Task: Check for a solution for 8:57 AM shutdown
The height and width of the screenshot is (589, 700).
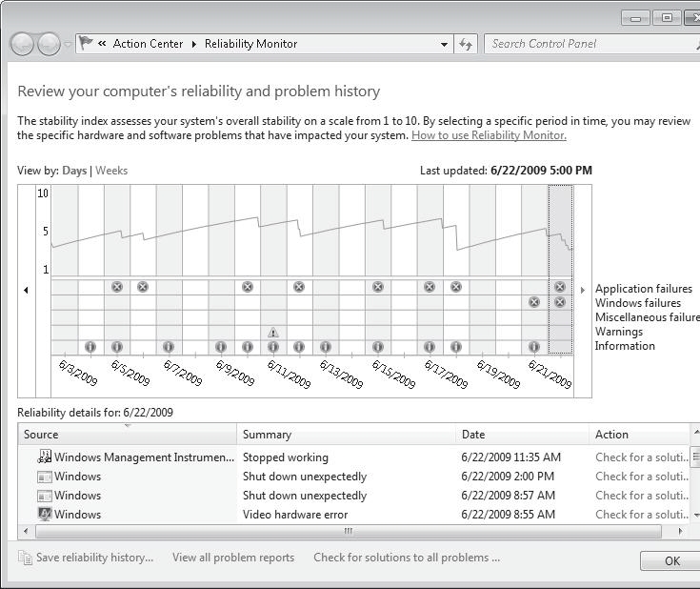Action: coord(642,496)
